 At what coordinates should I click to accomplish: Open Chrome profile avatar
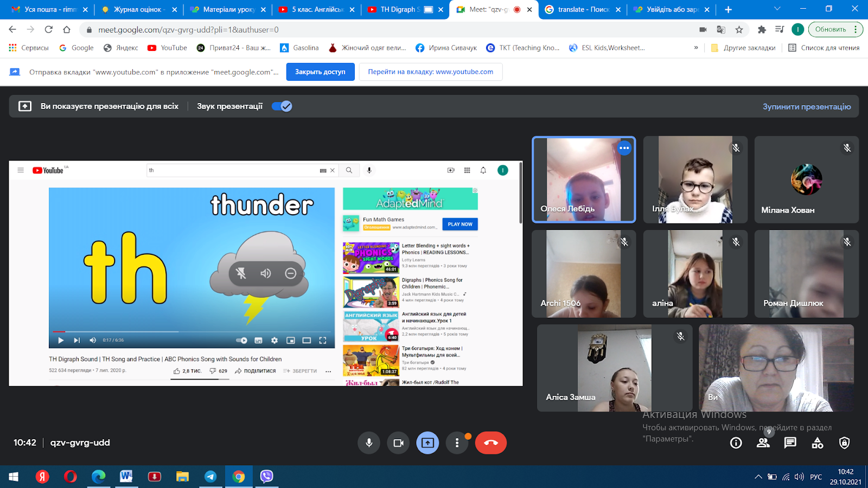point(797,29)
